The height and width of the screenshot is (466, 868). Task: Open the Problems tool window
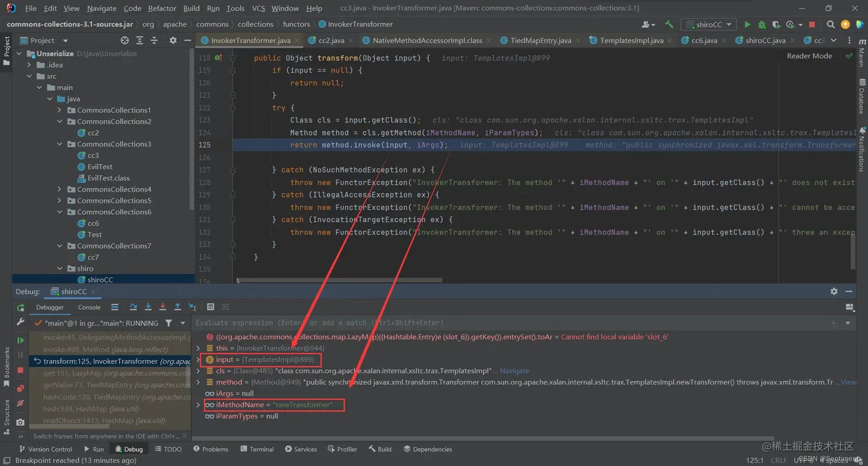[x=210, y=449]
